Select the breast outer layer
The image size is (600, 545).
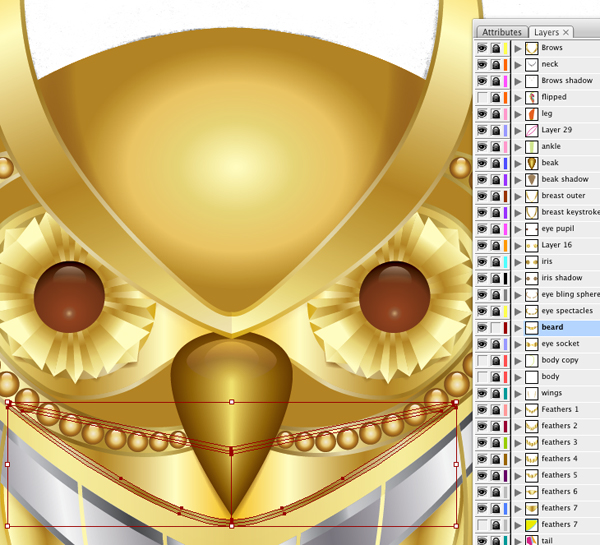click(563, 196)
